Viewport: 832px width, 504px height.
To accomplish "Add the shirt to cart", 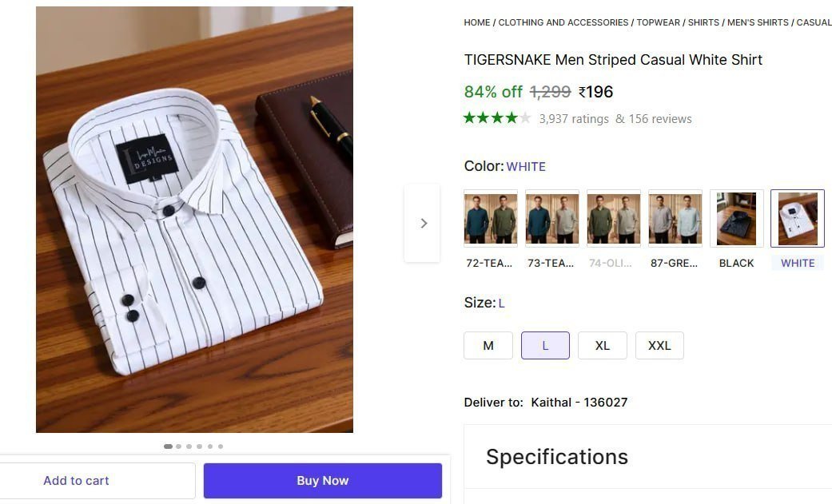I will 76,480.
